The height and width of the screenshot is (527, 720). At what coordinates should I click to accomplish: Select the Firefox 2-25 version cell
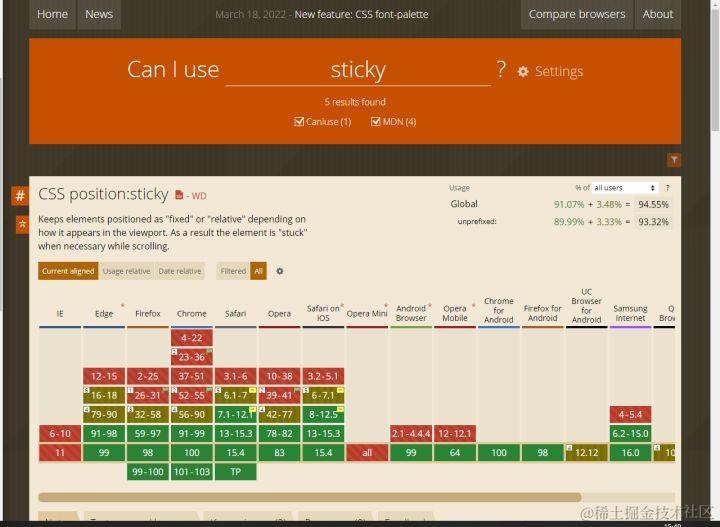click(148, 376)
